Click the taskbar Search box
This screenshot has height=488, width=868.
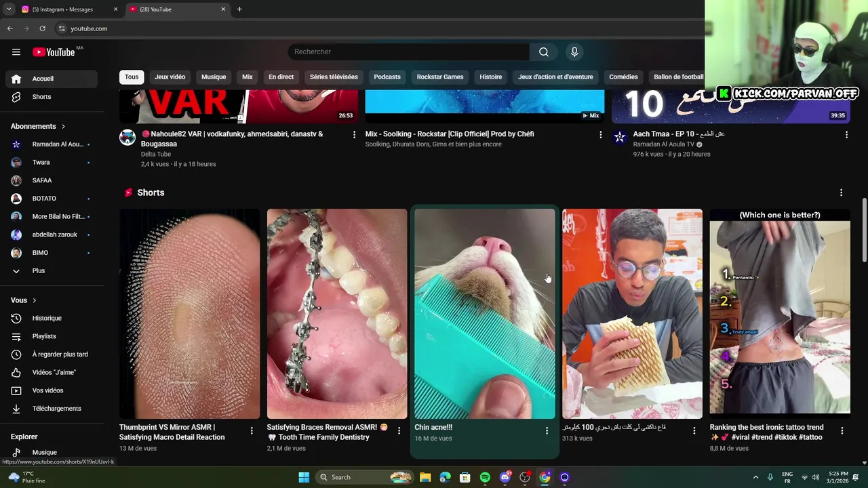[366, 477]
